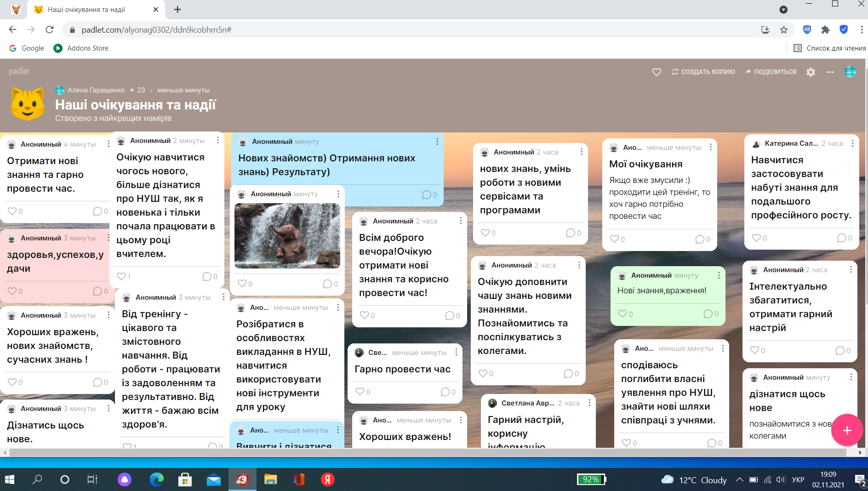The width and height of the screenshot is (868, 491).
Task: Like post 'Гарно провести час'
Action: (x=360, y=392)
